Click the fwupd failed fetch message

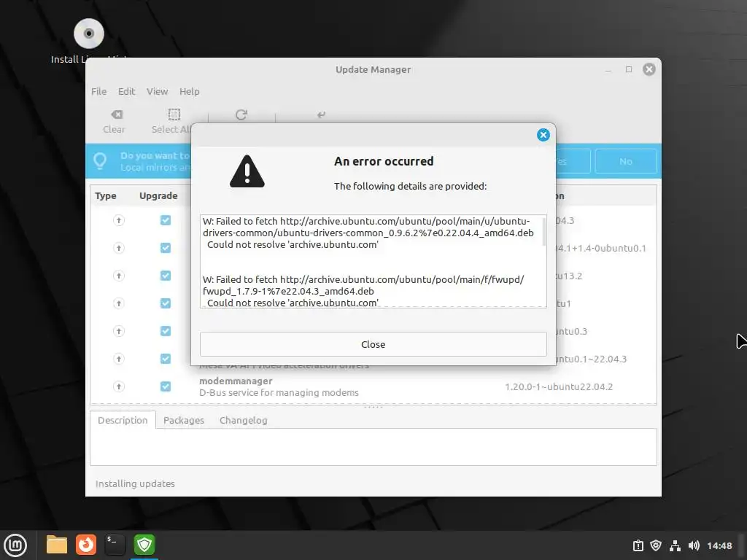[363, 291]
